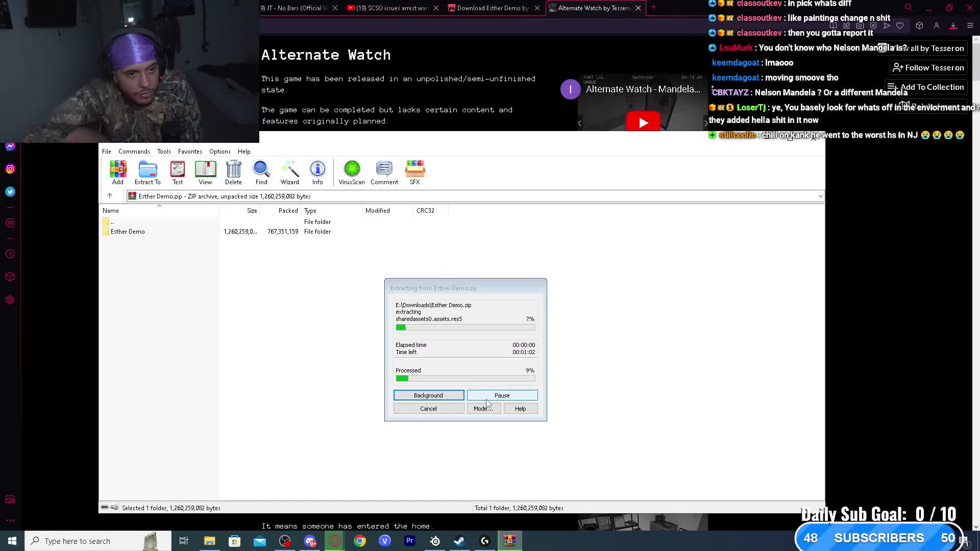This screenshot has height=551, width=980.
Task: Open the Messenger sidebar icon
Action: pos(10,146)
